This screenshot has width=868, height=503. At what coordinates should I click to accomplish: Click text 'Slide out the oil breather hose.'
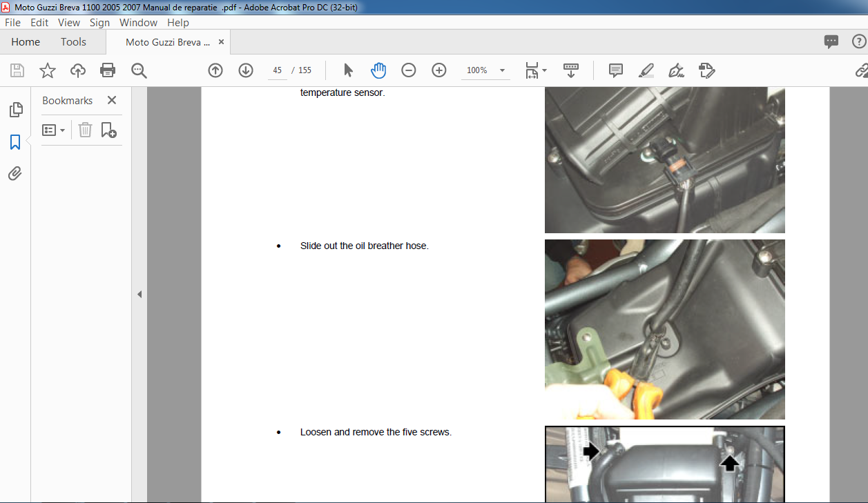click(x=365, y=246)
